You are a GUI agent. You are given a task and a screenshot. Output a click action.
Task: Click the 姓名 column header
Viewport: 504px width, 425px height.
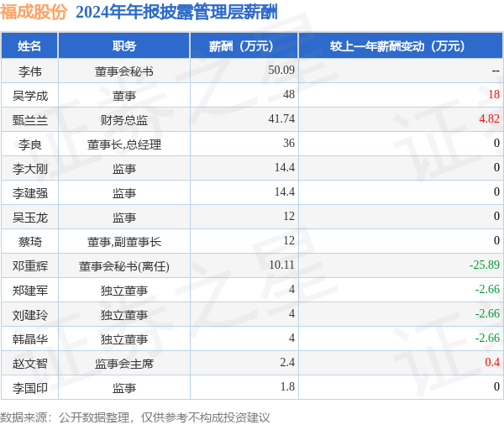point(29,46)
